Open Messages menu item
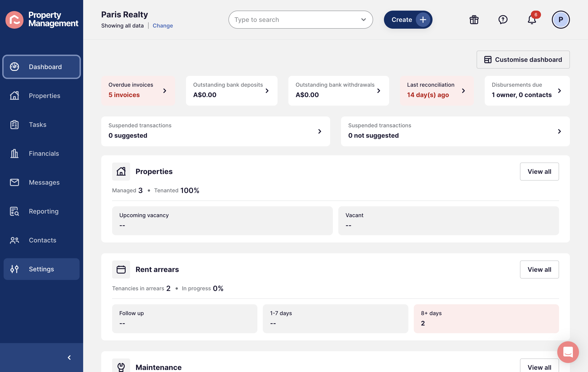 pyautogui.click(x=42, y=182)
